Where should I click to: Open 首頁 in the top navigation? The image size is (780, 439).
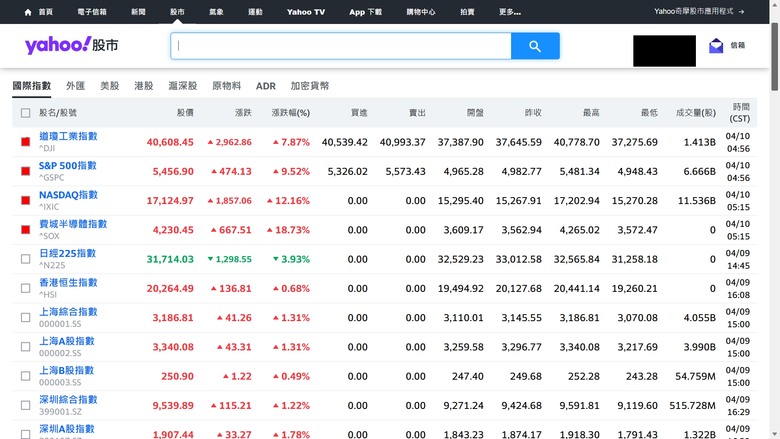coord(45,12)
